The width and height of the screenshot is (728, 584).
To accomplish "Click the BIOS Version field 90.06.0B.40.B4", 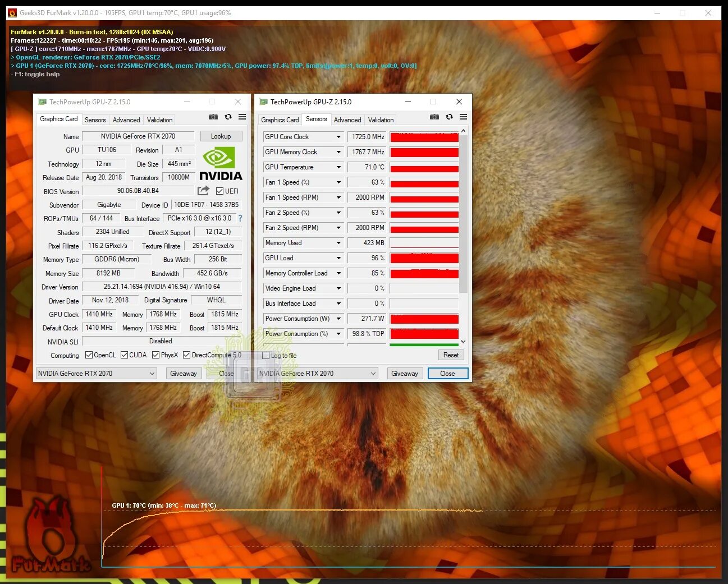I will click(138, 191).
